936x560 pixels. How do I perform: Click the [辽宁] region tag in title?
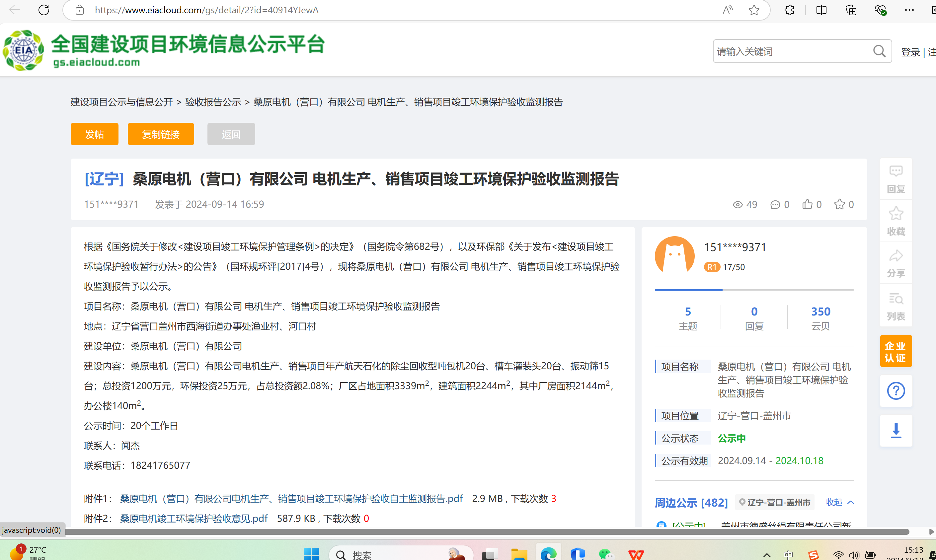pos(104,178)
